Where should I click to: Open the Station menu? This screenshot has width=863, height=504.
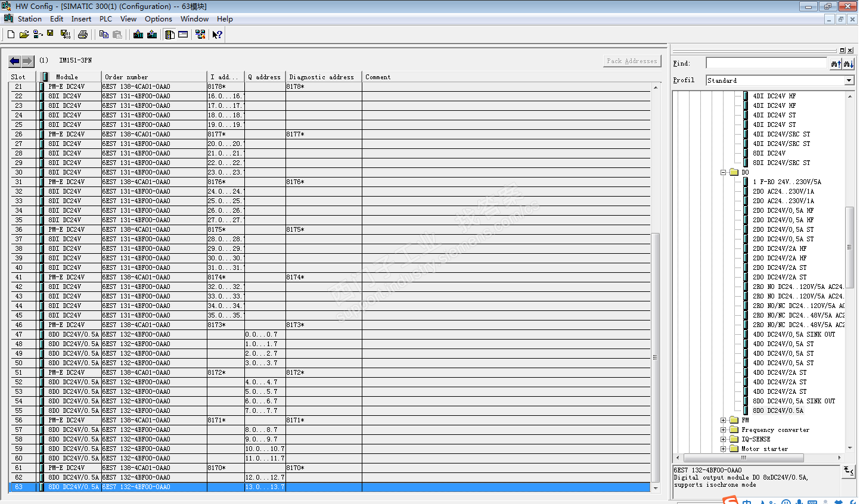[x=30, y=19]
